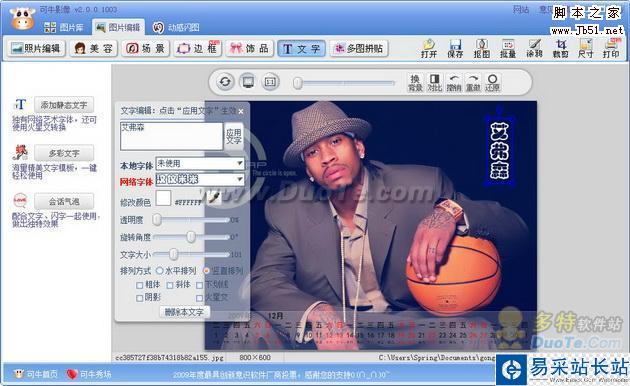The width and height of the screenshot is (630, 386).
Task: Open the 动感闪图 tab
Action: click(176, 27)
